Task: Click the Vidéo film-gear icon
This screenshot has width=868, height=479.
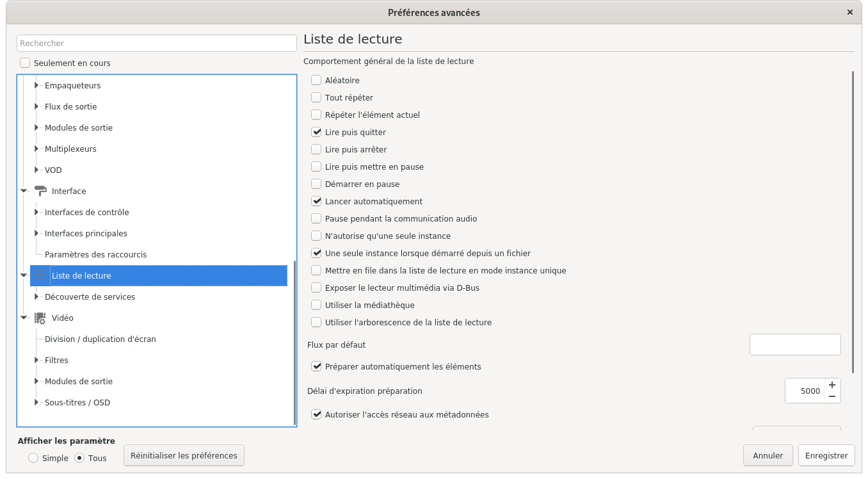Action: [40, 318]
